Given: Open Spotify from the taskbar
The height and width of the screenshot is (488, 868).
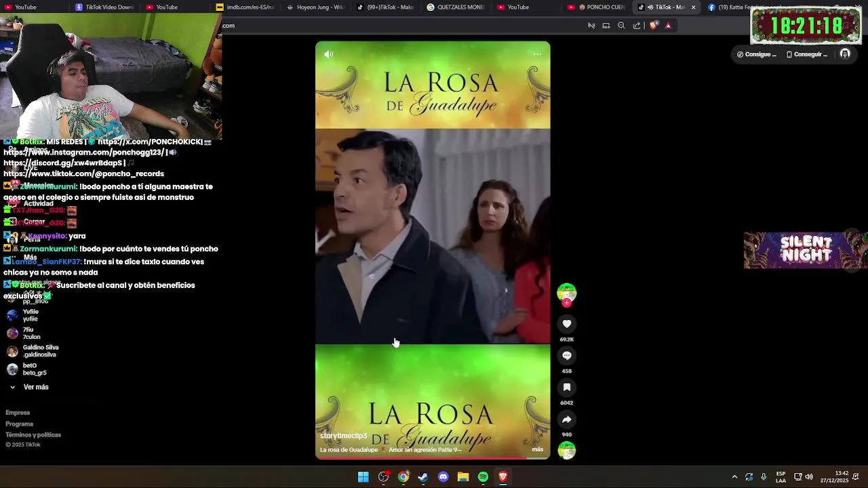Looking at the screenshot, I should point(483,477).
